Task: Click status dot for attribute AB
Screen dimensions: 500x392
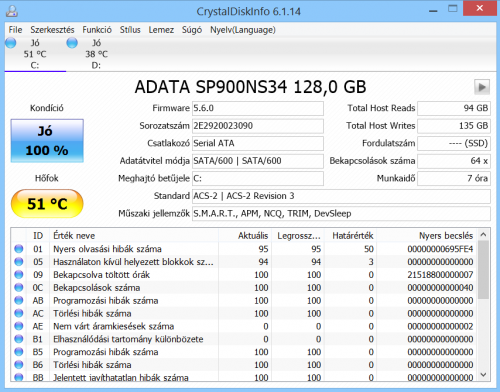Action: click(x=19, y=300)
